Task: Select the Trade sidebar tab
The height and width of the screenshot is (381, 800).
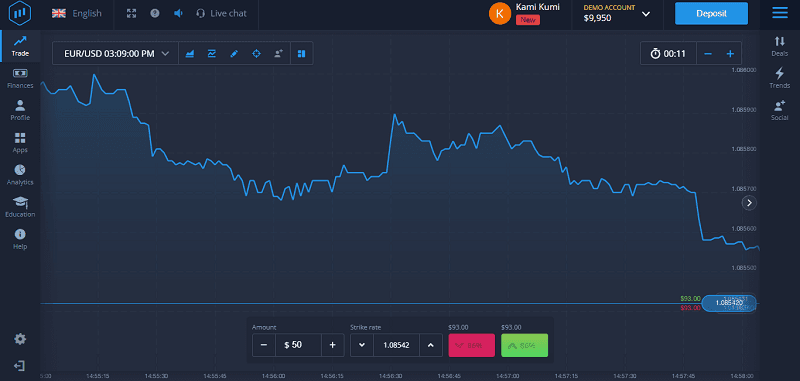Action: [x=20, y=46]
